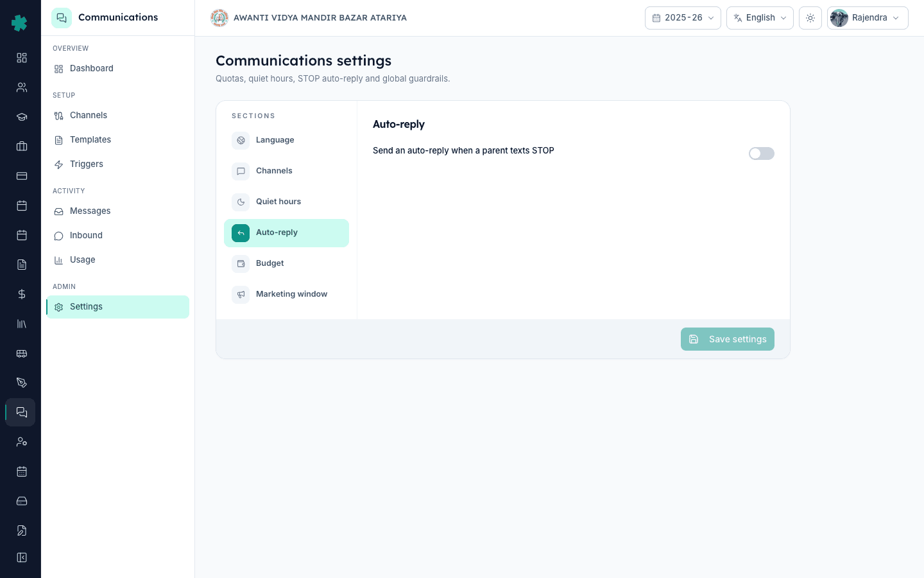Open the document file icon in the dark rail
The width and height of the screenshot is (924, 578).
point(22,265)
